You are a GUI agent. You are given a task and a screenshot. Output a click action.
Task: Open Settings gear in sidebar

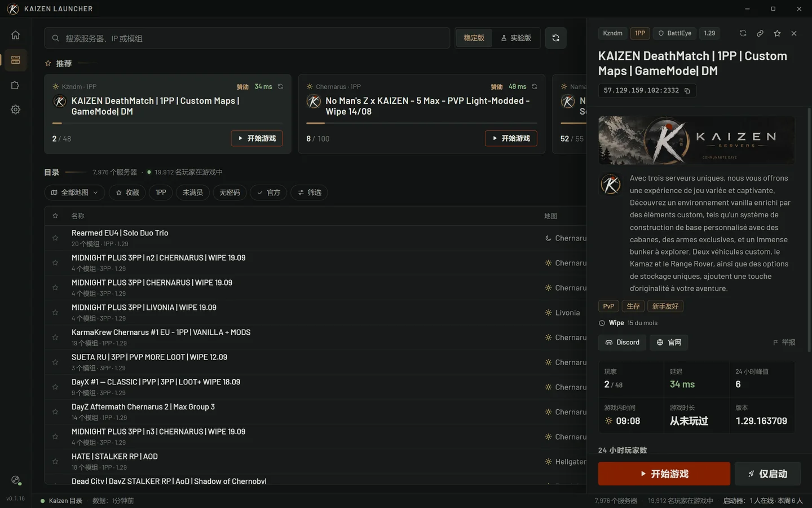click(15, 110)
